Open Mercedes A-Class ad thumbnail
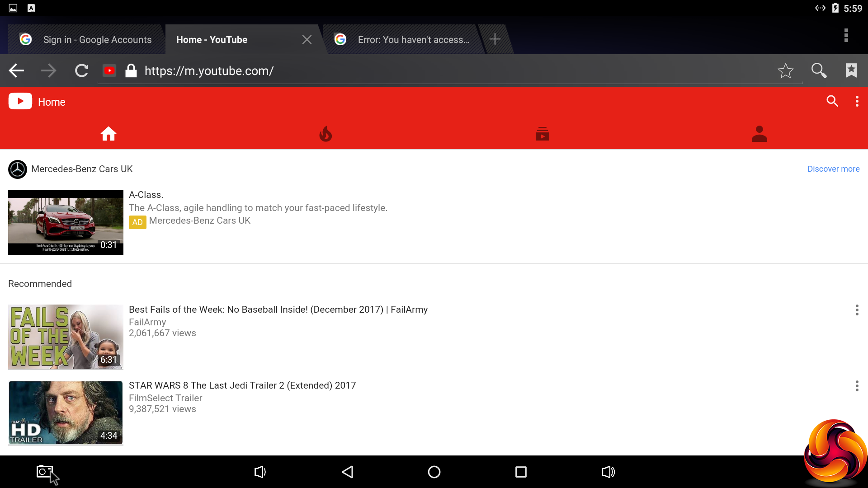Screen dimensions: 868x488 coord(66,222)
